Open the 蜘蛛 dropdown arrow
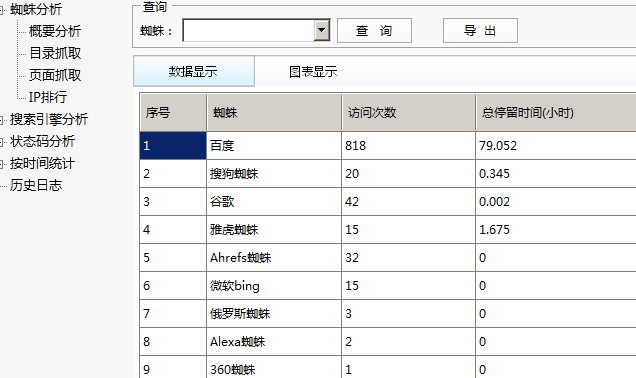Viewport: 636px width, 378px height. [x=322, y=30]
